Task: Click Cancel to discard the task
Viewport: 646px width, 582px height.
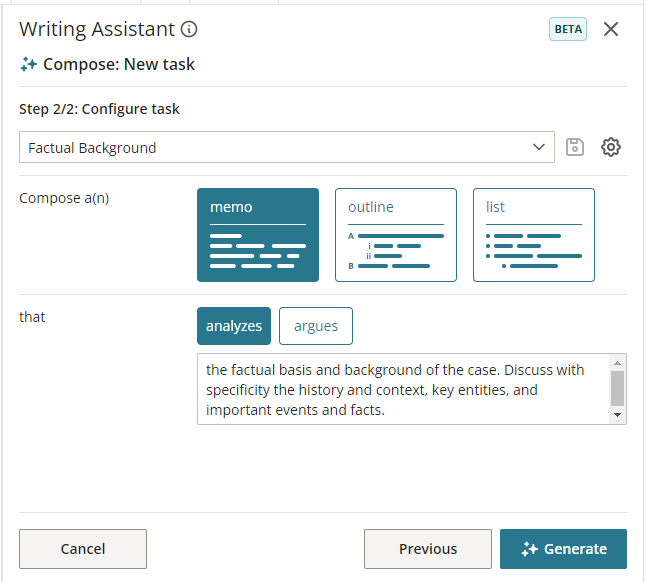Action: coord(83,549)
